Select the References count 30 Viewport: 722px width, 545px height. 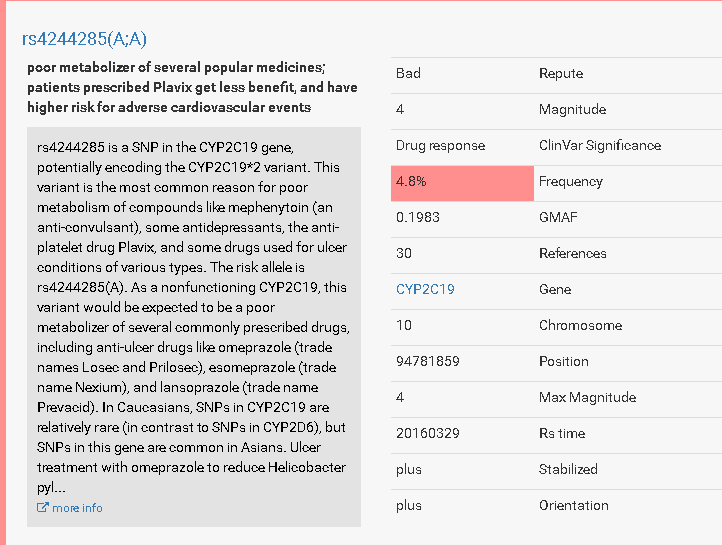point(404,253)
